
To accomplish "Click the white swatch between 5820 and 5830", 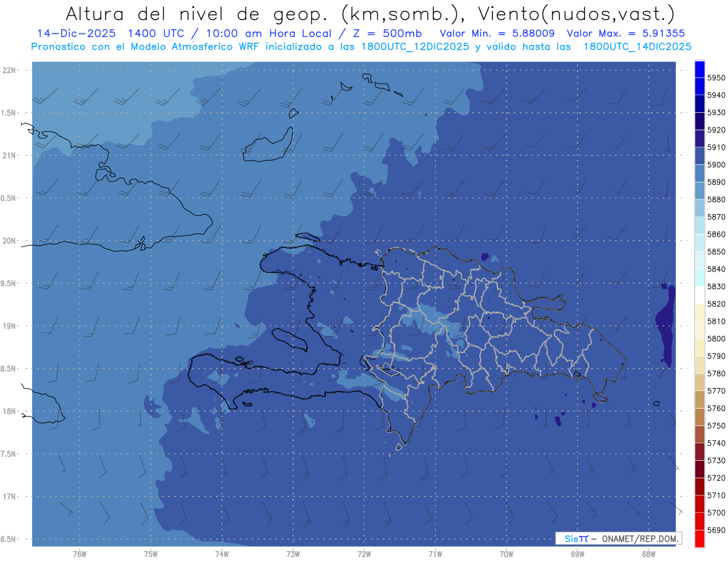I will pyautogui.click(x=699, y=295).
